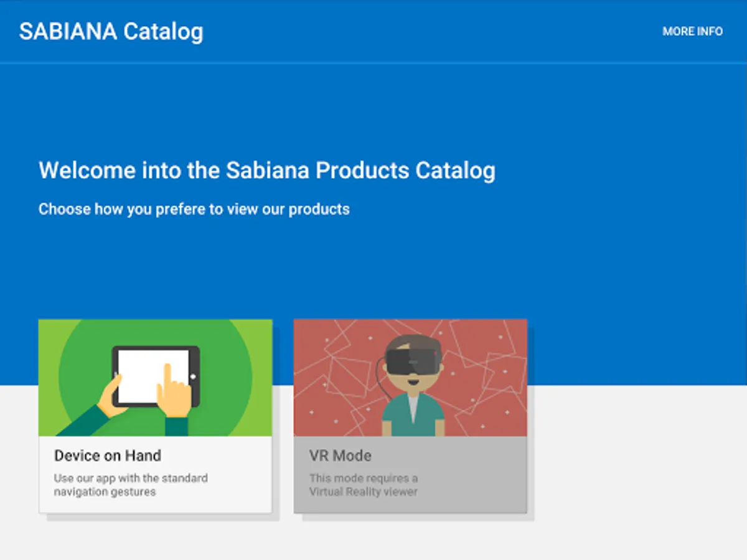Click the cable hanging from the VR headset
The height and width of the screenshot is (560, 747).
378,380
